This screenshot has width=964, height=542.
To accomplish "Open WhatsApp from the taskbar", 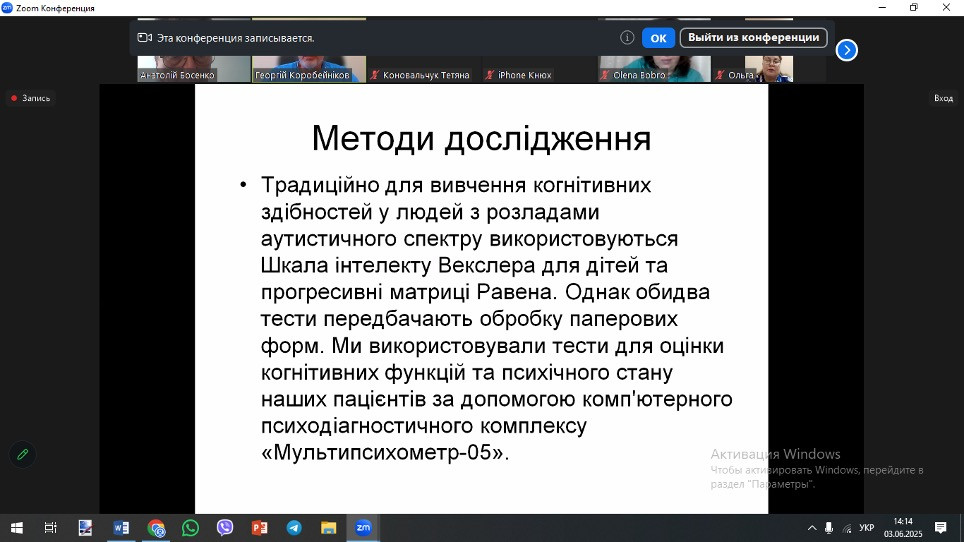I will (x=191, y=528).
